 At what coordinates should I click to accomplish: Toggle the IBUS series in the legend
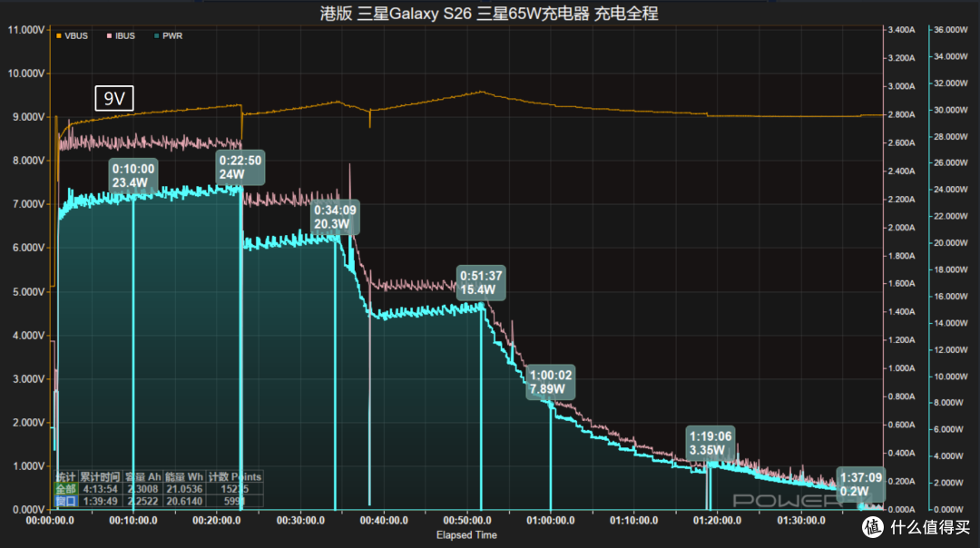(x=121, y=36)
